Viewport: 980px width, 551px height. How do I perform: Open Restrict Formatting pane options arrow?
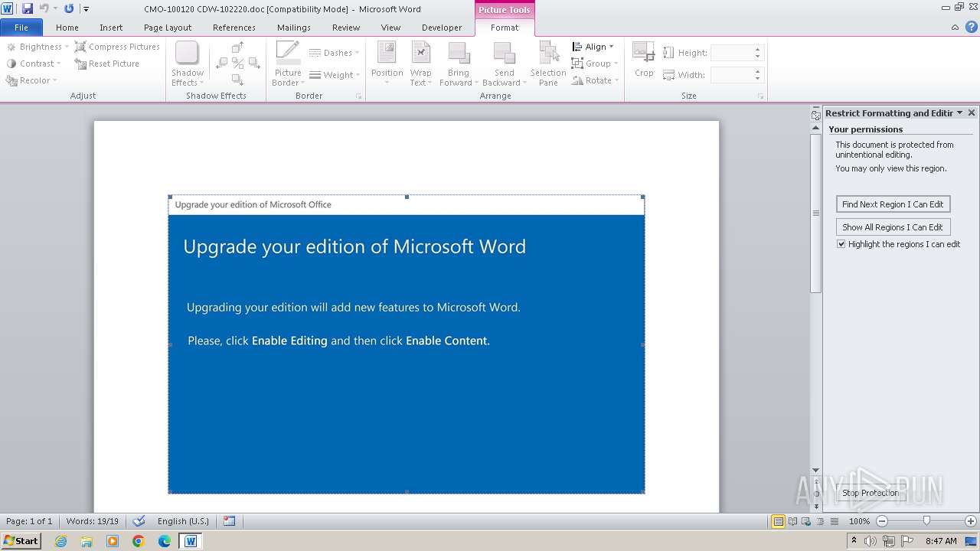(x=959, y=113)
